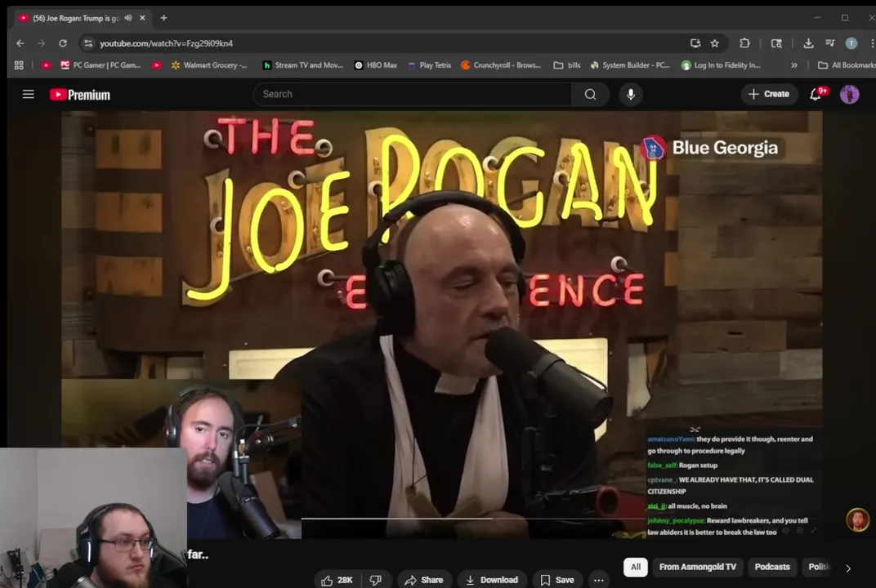The height and width of the screenshot is (588, 876).
Task: Select the Joe Rogan: Trump browser tab
Action: tap(75, 18)
